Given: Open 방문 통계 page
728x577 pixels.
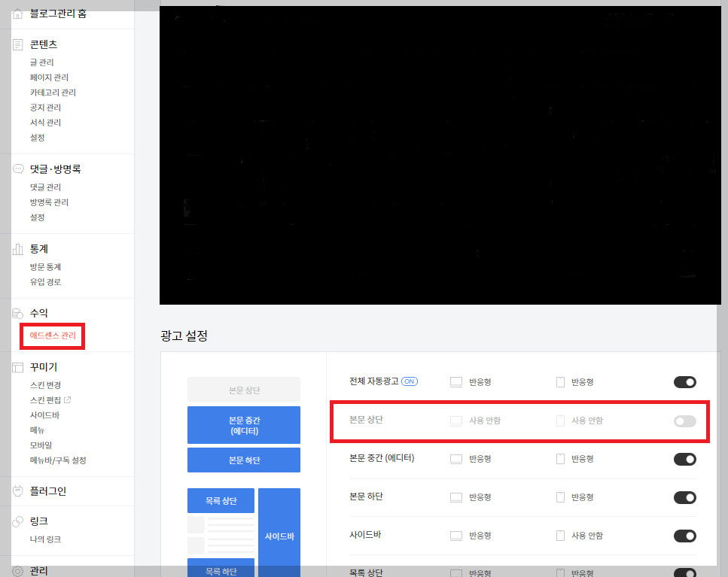Looking at the screenshot, I should [45, 267].
